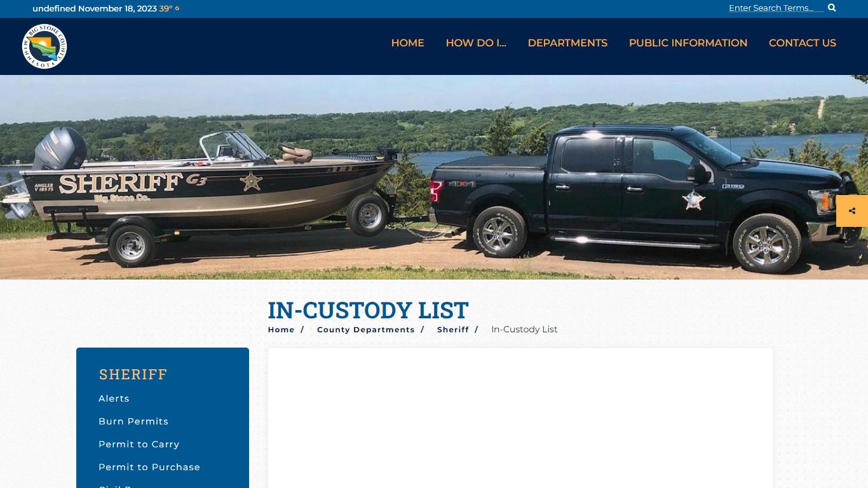Open Permit to Carry sidebar link

139,444
